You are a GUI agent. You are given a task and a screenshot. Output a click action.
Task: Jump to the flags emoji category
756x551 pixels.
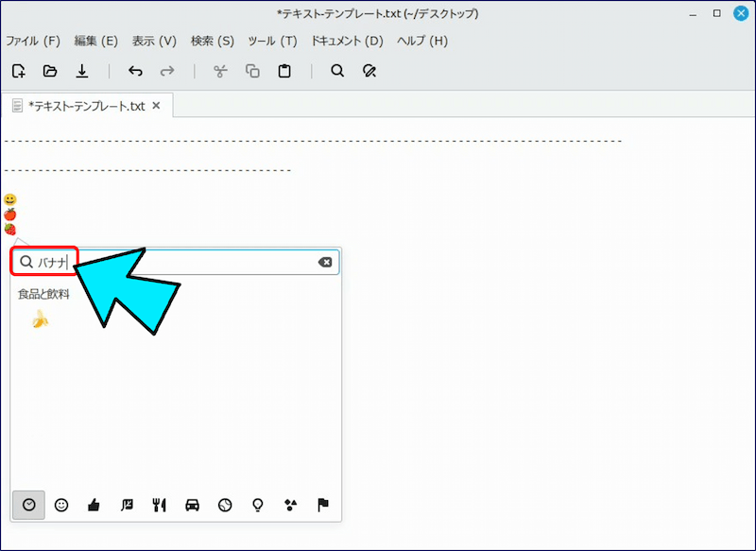coord(323,505)
